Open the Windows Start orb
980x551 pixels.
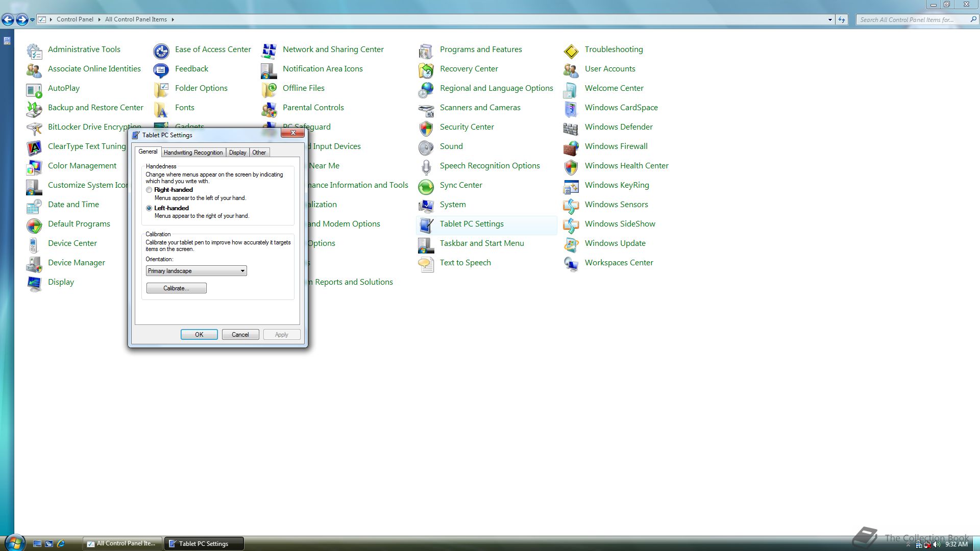click(14, 543)
